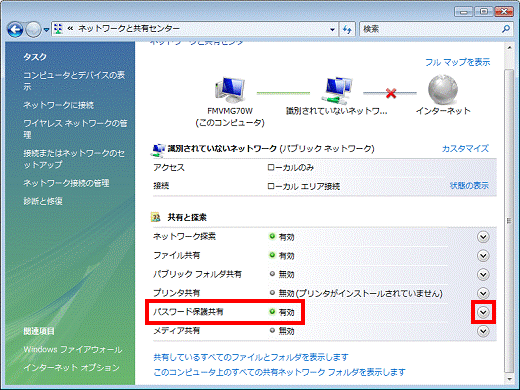The height and width of the screenshot is (390, 520).
Task: Expand the メディア共有 settings chevron
Action: (483, 331)
